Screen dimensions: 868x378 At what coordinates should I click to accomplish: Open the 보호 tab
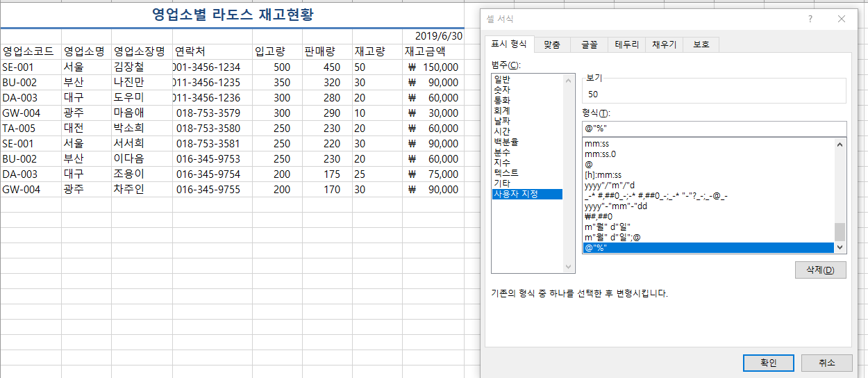pos(701,44)
